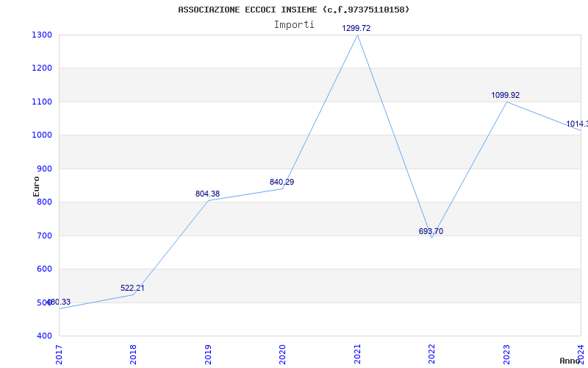Click the 1300 y-axis tick label
588x368 pixels.
(42, 35)
